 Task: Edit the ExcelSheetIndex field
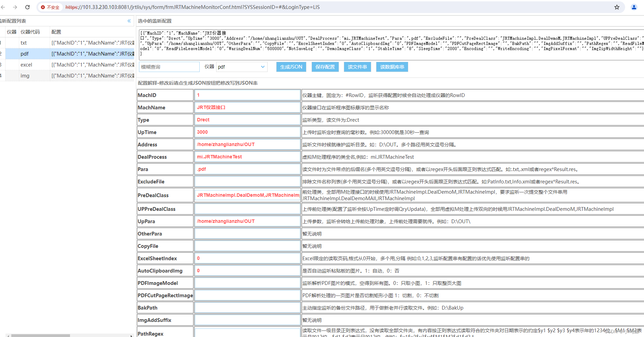pyautogui.click(x=247, y=258)
